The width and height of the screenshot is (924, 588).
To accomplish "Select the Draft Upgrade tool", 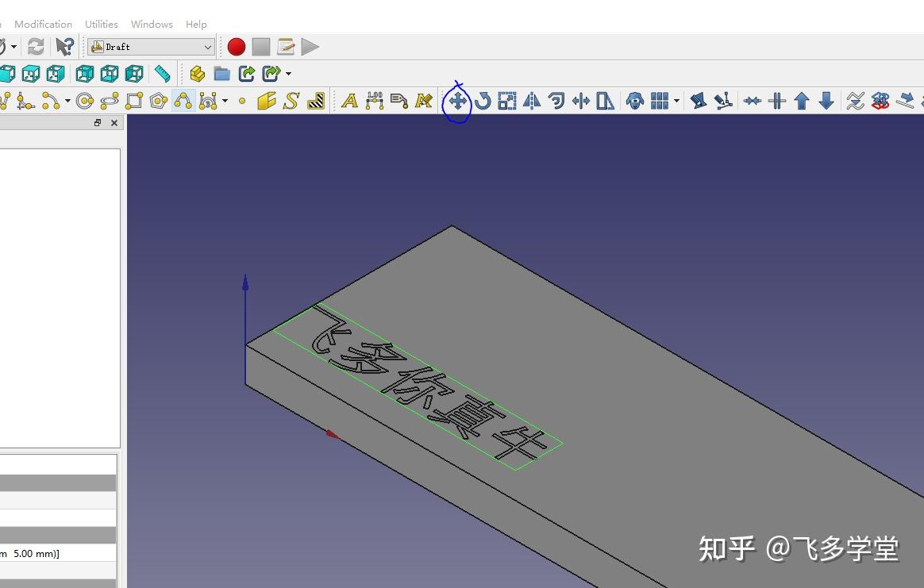I will pyautogui.click(x=801, y=101).
